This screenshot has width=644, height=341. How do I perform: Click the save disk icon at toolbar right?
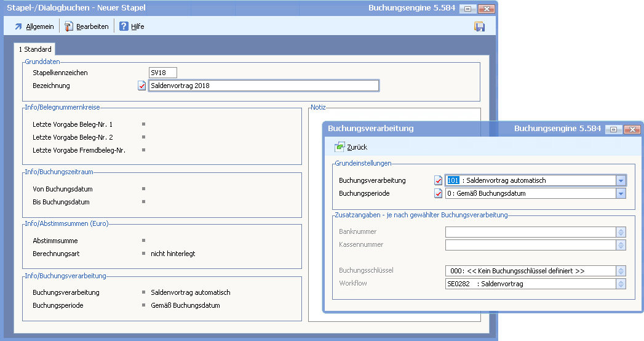[x=479, y=26]
